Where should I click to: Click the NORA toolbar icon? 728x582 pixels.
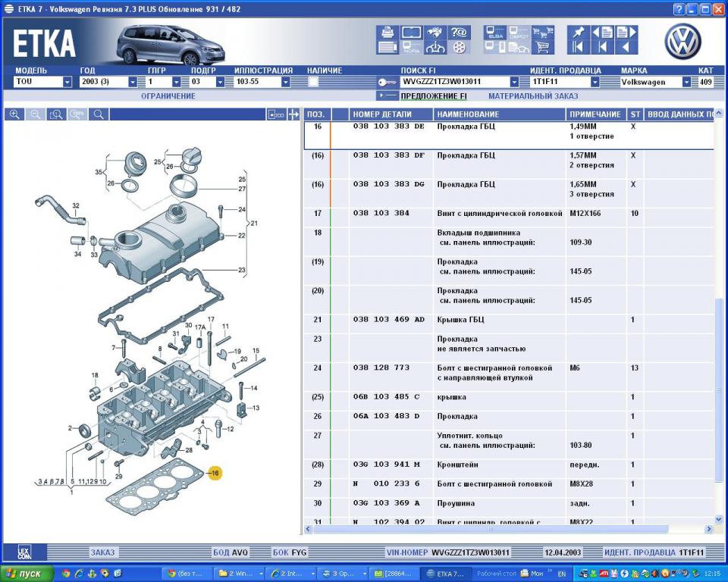pos(411,47)
